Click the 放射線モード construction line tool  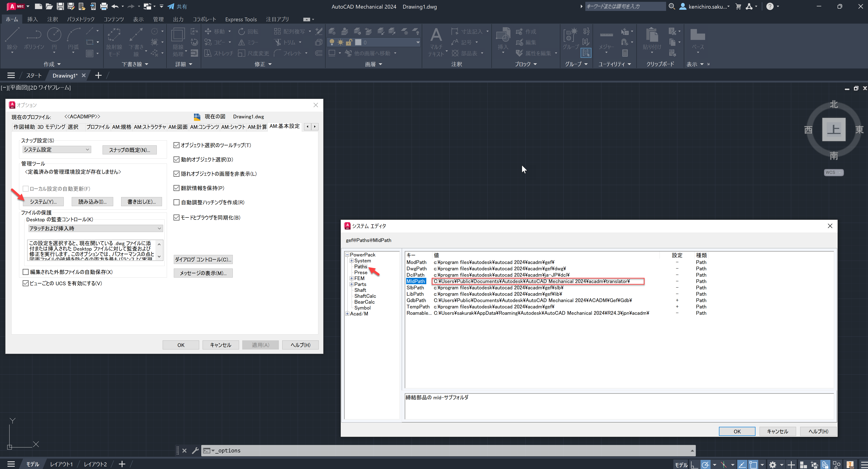pos(114,42)
